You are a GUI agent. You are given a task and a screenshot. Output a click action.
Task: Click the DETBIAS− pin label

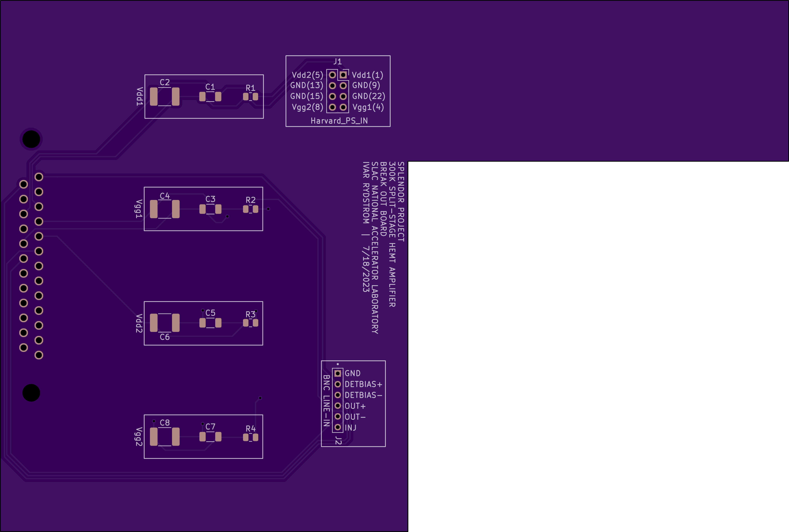(x=364, y=395)
